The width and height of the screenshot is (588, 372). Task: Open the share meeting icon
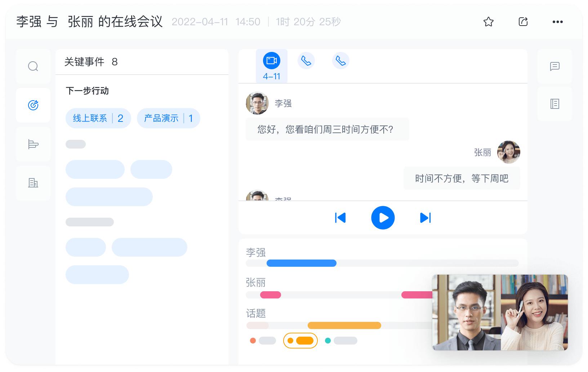point(523,22)
